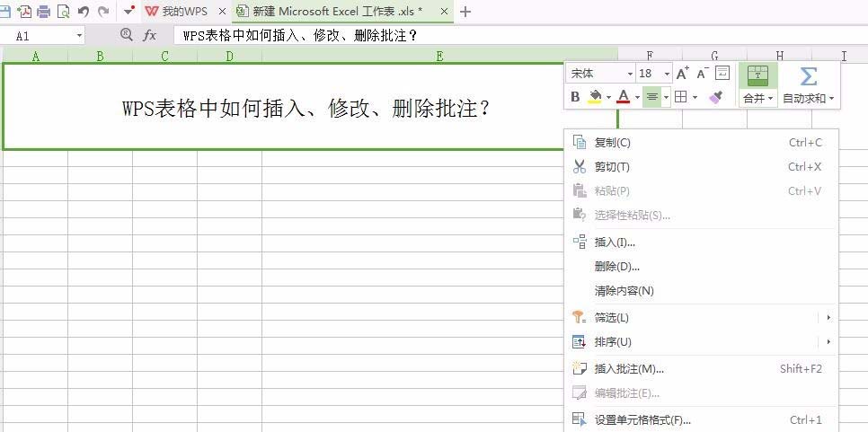Click the print icon in top toolbar
Viewport: 868px width, 432px height.
click(44, 11)
